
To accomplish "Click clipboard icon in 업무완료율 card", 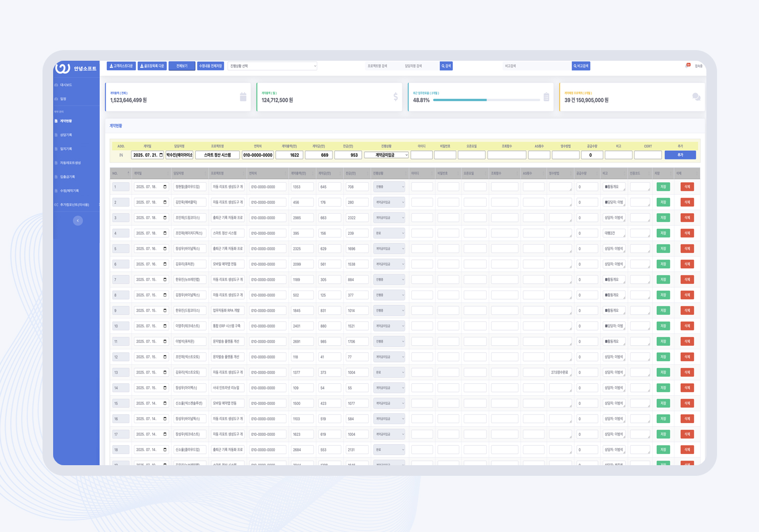I will coord(546,97).
